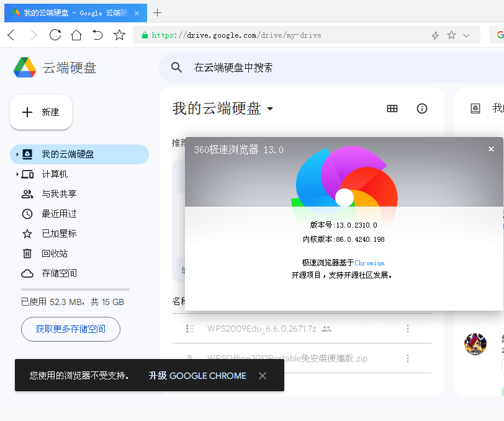Open the browser home page icon
This screenshot has width=504, height=421.
tap(76, 35)
